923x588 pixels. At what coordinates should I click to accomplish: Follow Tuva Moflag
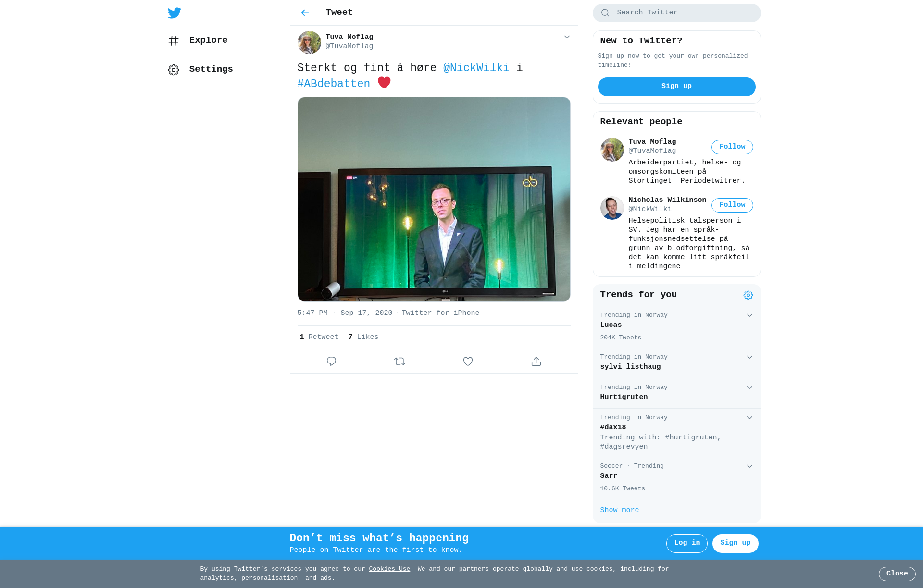pos(732,147)
